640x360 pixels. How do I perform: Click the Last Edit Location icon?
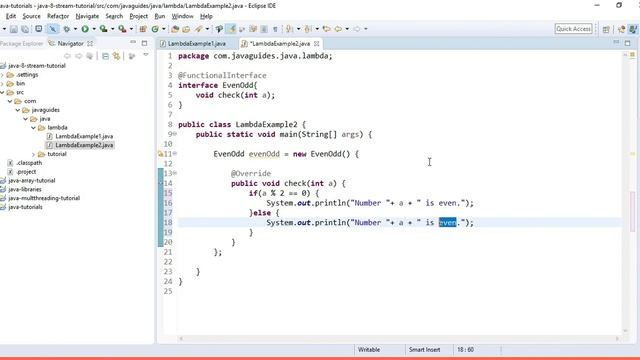[x=326, y=29]
